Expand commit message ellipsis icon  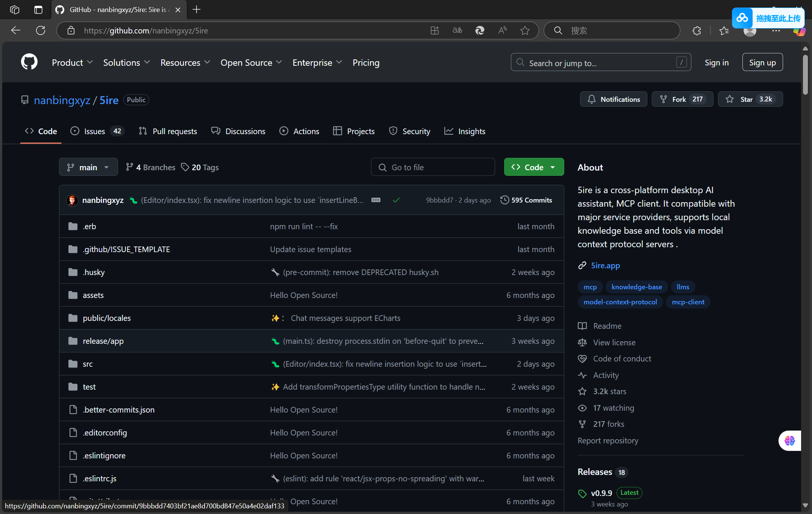click(x=376, y=200)
